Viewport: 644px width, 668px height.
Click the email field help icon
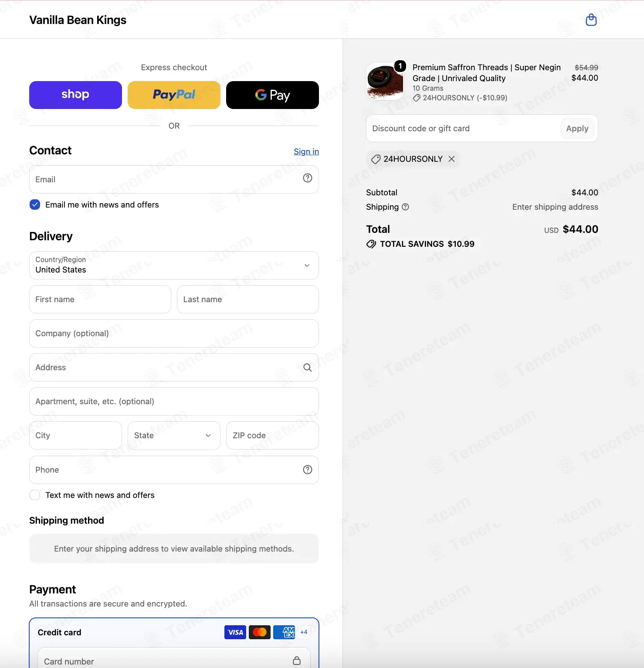coord(308,178)
